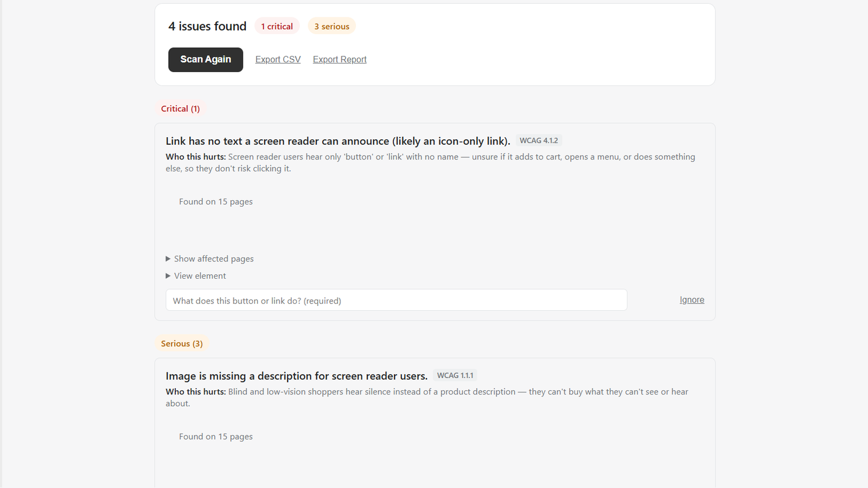Open the Export Report link

point(340,60)
